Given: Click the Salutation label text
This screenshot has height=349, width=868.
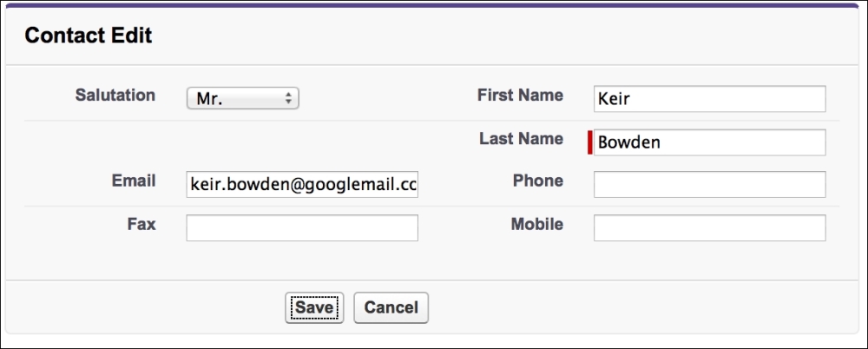Looking at the screenshot, I should pos(115,95).
